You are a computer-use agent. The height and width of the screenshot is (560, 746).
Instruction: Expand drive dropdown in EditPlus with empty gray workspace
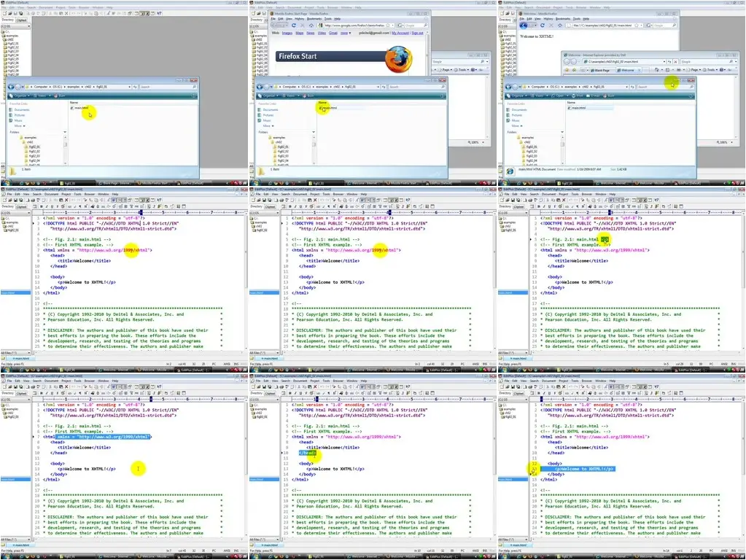click(x=28, y=26)
